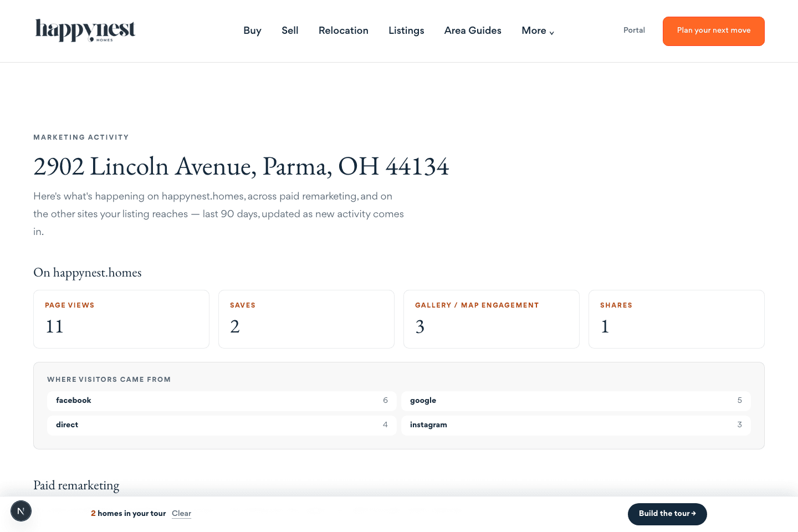Viewport: 798px width, 532px height.
Task: Click the address heading 2902 Lincoln Avenue
Action: (241, 166)
